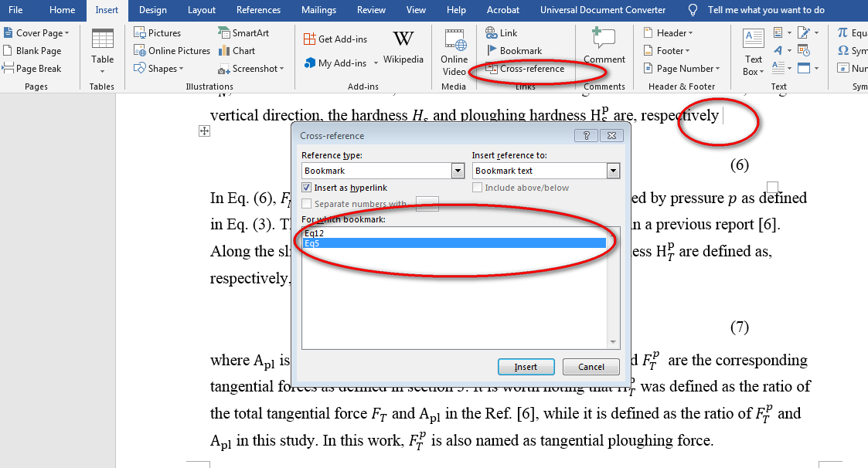
Task: Launch the Wikipedia add-in
Action: tap(403, 48)
